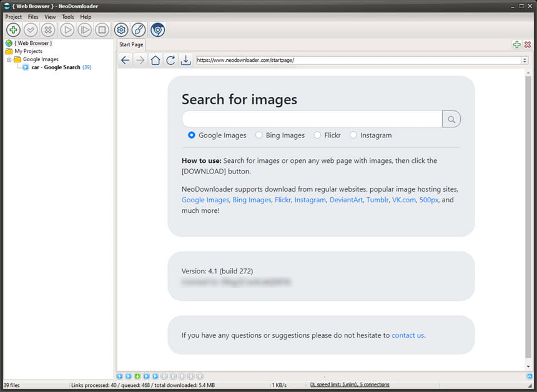Open the Help menu
The image size is (537, 392).
[x=86, y=17]
